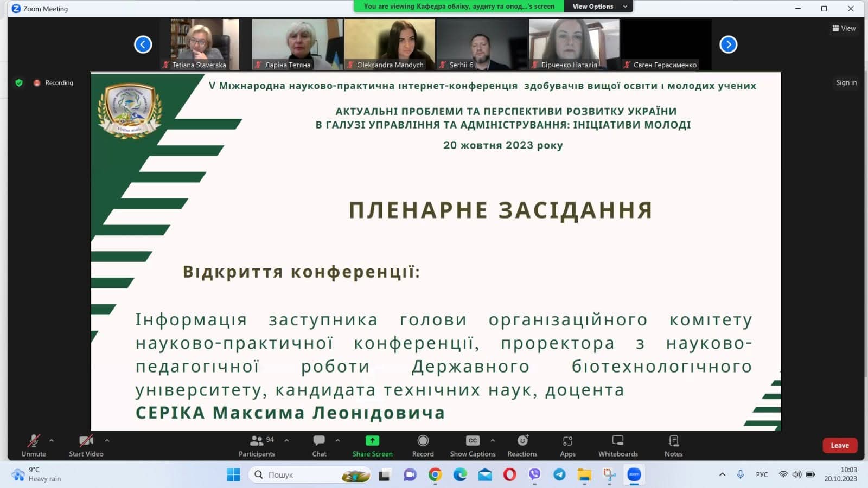Show next participants with right arrow

(728, 44)
